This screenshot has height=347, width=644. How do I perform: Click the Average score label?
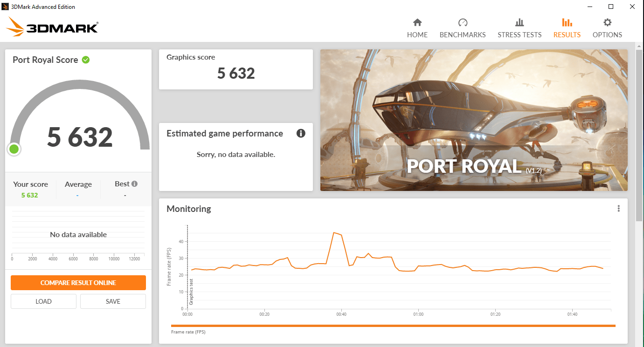click(78, 184)
